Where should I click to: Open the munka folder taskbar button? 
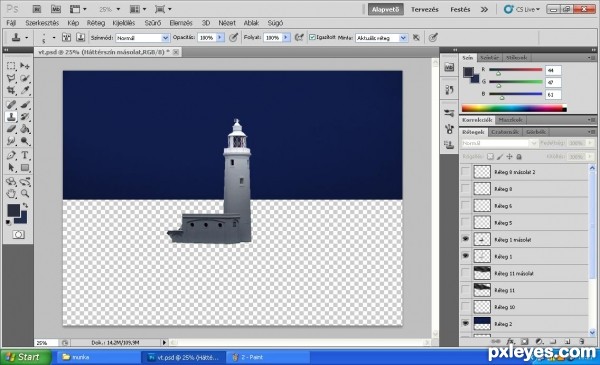point(98,357)
